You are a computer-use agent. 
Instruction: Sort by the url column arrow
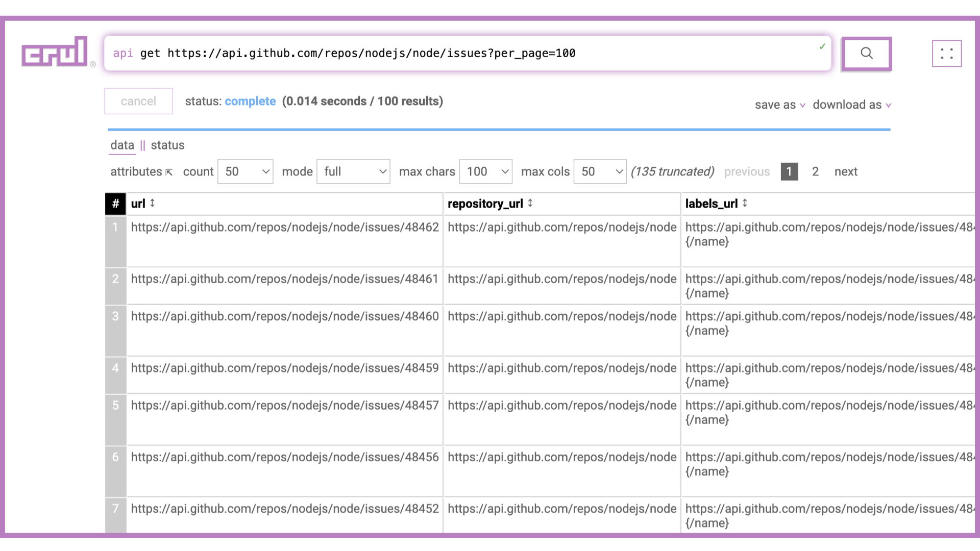click(x=152, y=203)
